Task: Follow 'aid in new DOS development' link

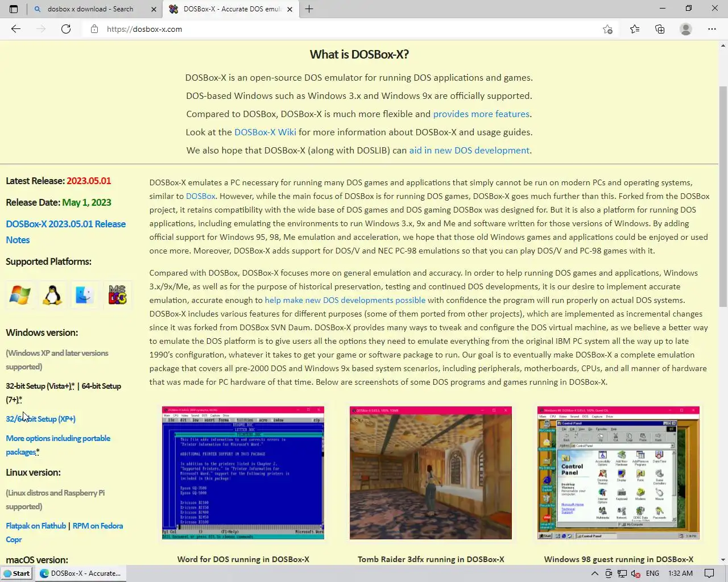Action: tap(469, 150)
